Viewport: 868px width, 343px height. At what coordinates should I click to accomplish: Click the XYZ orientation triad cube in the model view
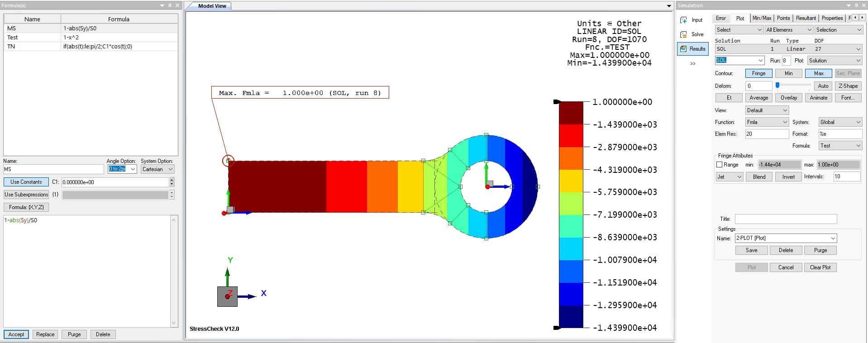[x=227, y=296]
